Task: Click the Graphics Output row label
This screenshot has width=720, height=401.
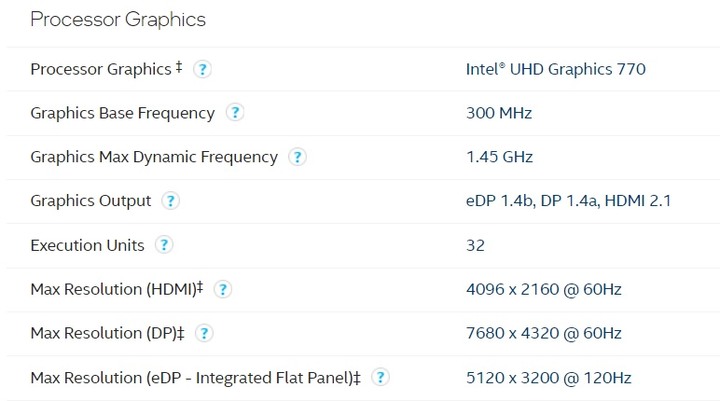Action: coord(90,201)
